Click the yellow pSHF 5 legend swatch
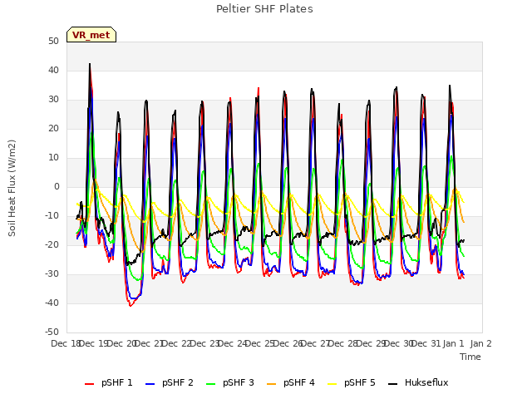This screenshot has width=532, height=399. tap(332, 384)
